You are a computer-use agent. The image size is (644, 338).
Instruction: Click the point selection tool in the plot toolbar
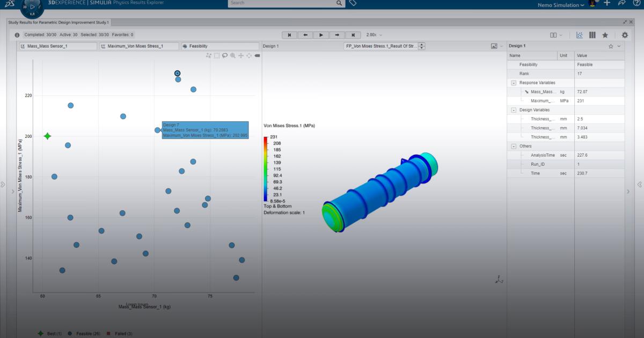pos(209,55)
